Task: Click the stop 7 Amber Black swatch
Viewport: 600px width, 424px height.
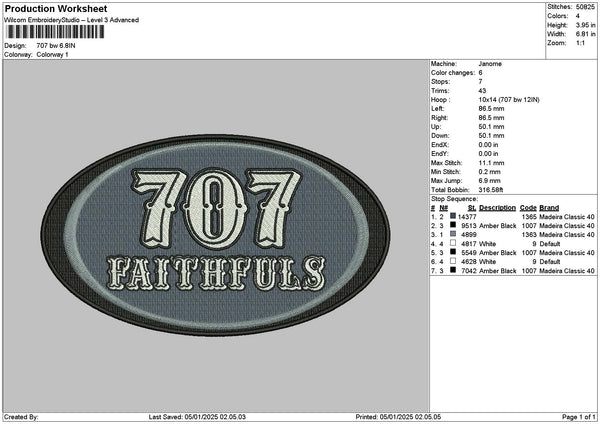Action: pos(453,270)
